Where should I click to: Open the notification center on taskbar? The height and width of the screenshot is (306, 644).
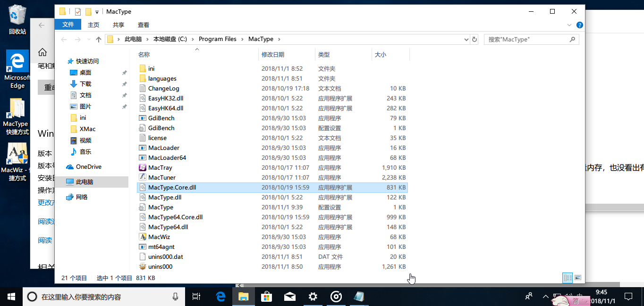[x=628, y=297]
